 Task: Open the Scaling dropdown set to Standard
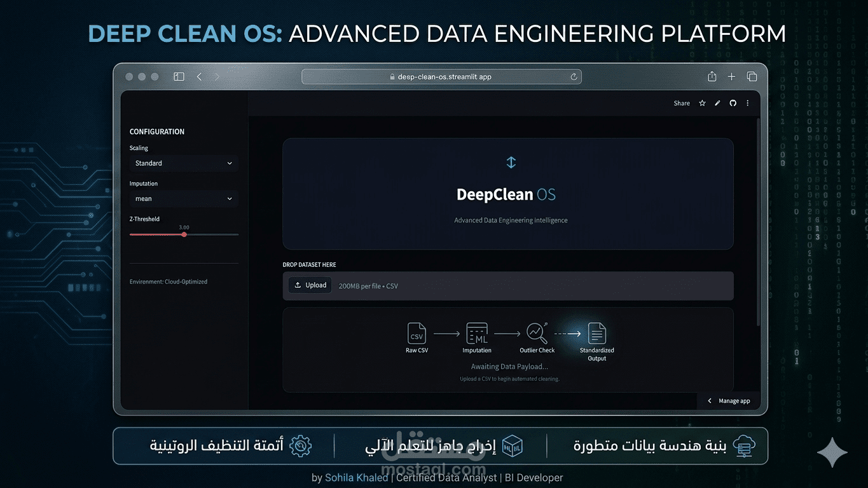(184, 163)
